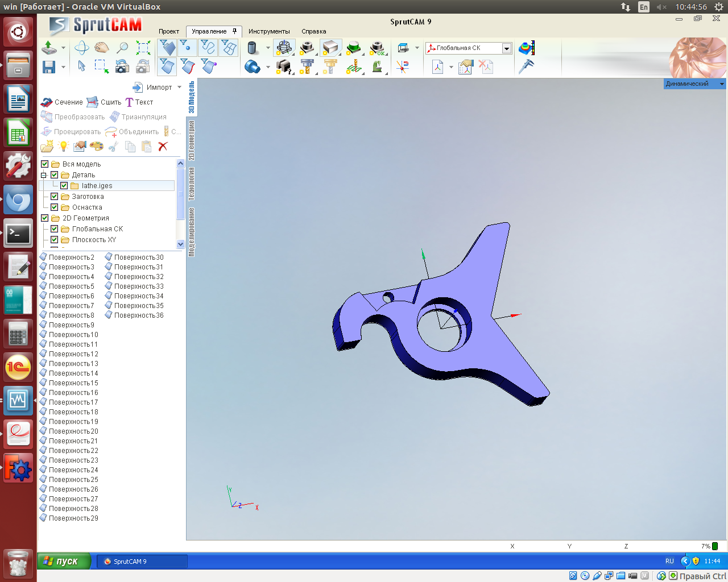Open the Проект menu
The width and height of the screenshot is (728, 582).
[x=169, y=31]
